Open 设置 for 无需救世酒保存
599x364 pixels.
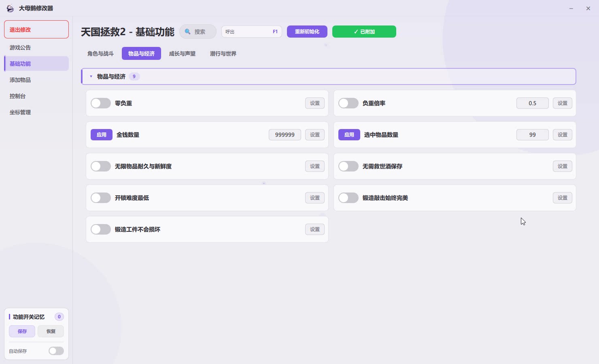coord(563,166)
